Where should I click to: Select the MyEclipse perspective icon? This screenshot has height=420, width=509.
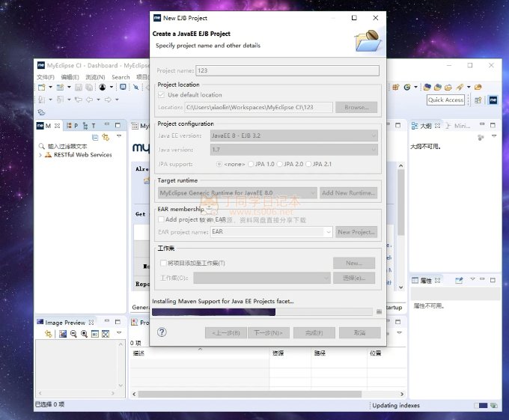493,100
